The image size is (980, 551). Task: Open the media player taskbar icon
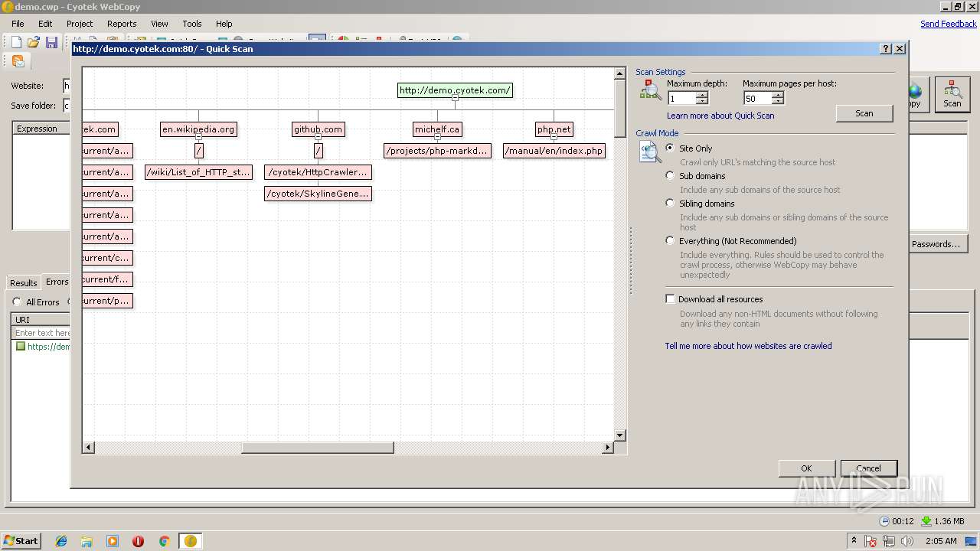pyautogui.click(x=113, y=541)
